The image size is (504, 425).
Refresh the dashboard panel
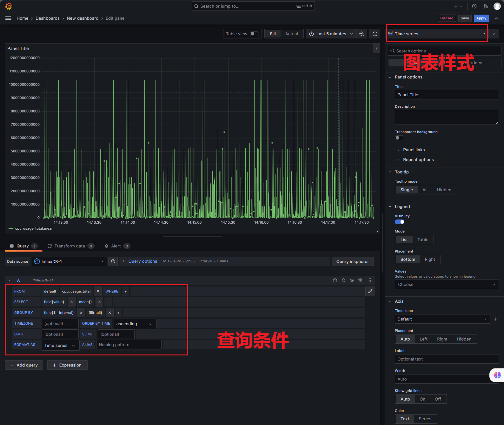point(375,34)
